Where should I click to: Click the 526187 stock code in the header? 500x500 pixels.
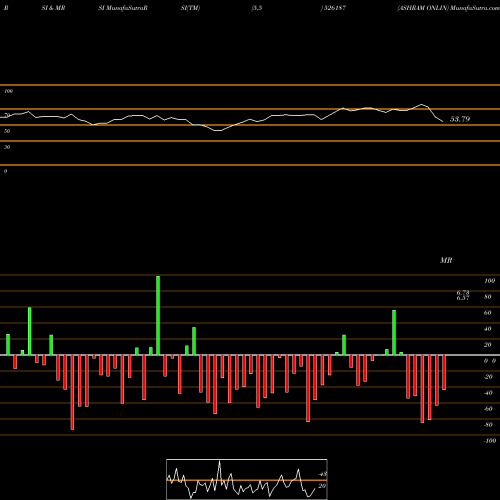tap(335, 8)
